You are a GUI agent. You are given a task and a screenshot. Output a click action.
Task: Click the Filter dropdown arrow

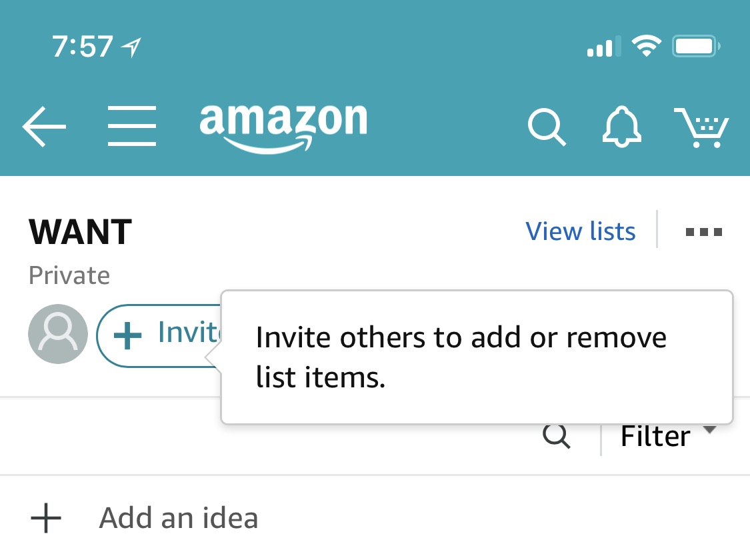click(x=710, y=430)
